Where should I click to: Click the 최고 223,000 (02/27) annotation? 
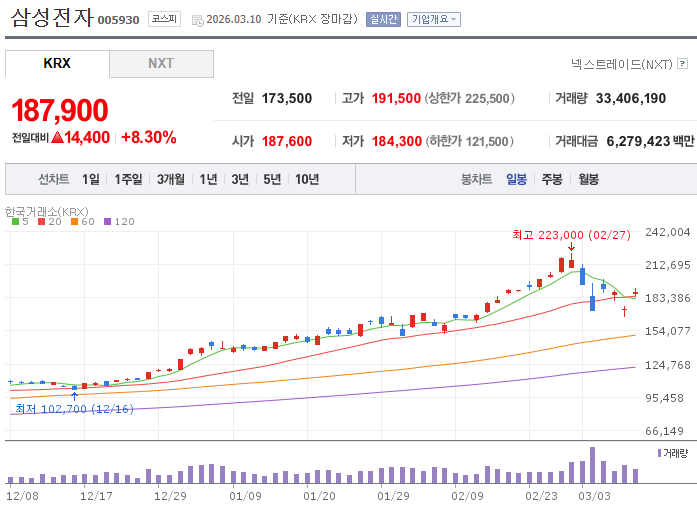[x=571, y=235]
